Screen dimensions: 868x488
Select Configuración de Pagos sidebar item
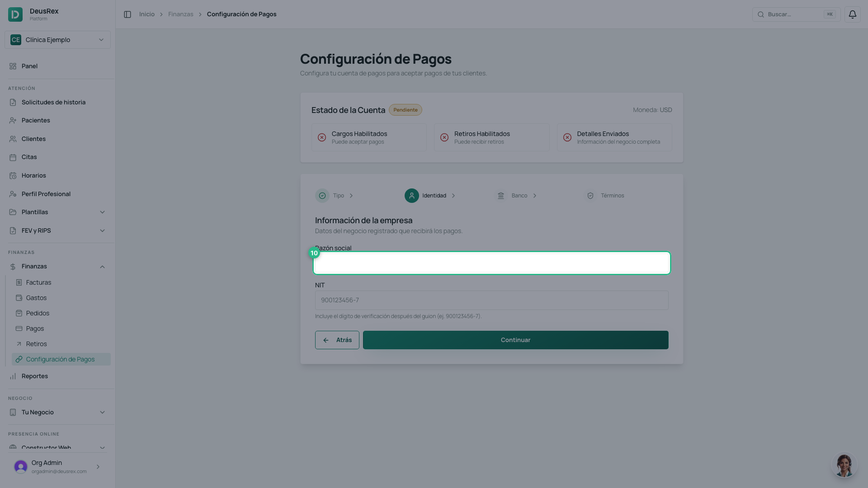pyautogui.click(x=61, y=359)
